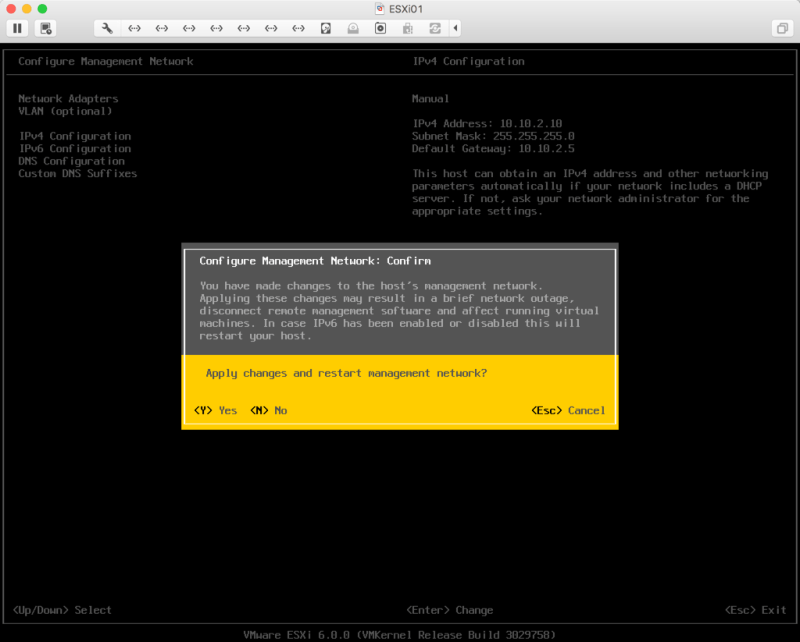The width and height of the screenshot is (800, 642).
Task: Click the CD/DVD drive icon
Action: pyautogui.click(x=380, y=28)
